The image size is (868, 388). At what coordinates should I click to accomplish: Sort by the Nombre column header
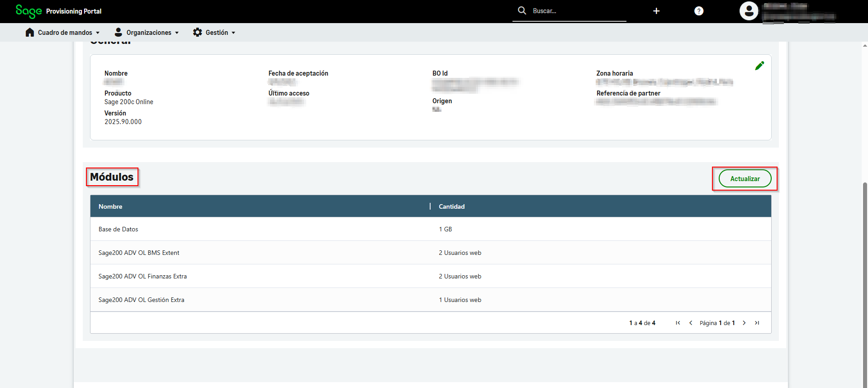tap(110, 206)
